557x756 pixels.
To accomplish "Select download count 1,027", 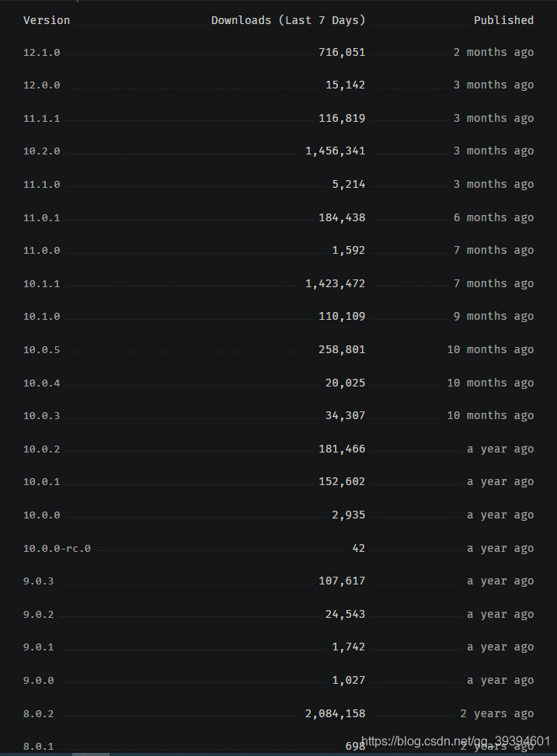I will coord(349,680).
